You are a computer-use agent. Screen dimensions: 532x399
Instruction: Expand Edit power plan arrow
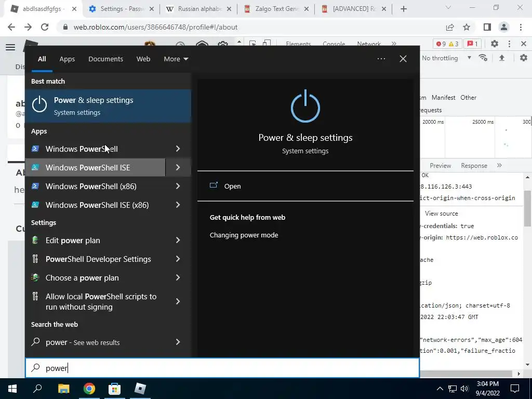178,240
